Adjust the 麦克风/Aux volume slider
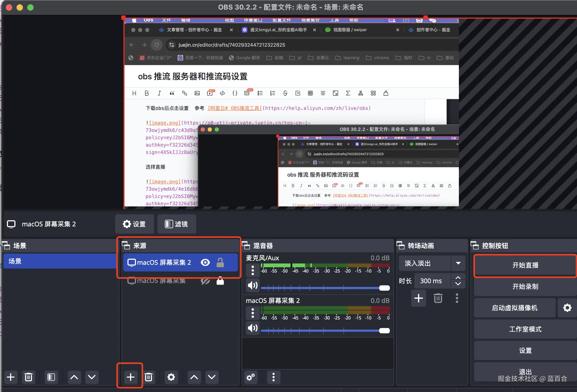The height and width of the screenshot is (392, 577). click(x=384, y=288)
